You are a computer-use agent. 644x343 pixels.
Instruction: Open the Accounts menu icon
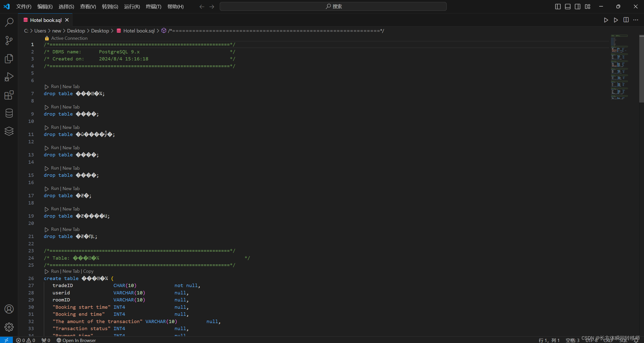(9, 309)
